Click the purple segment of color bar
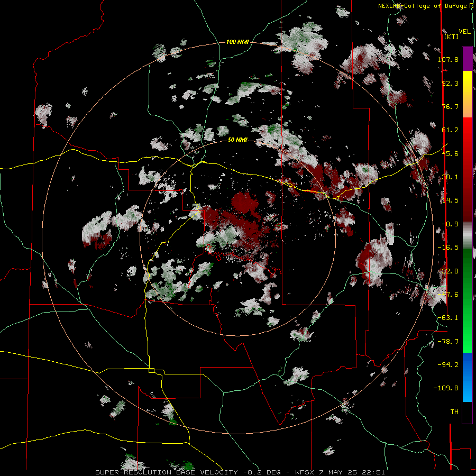This screenshot has height=476, width=476. (x=467, y=59)
